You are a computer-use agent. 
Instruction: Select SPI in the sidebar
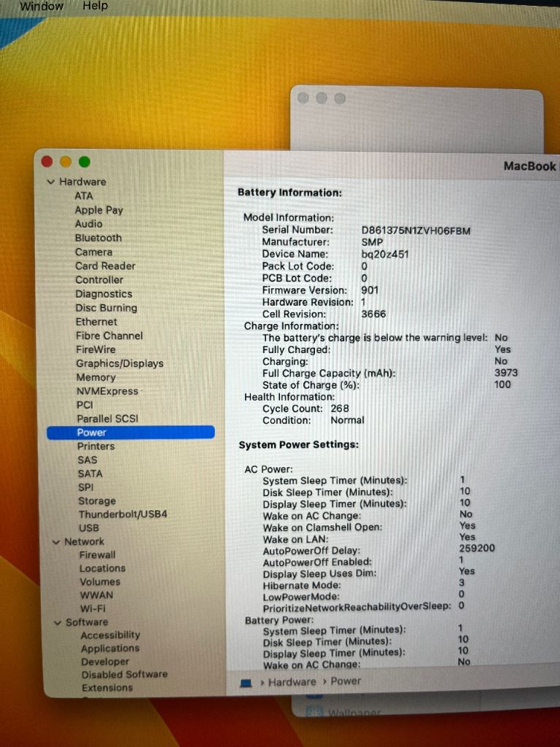click(86, 487)
